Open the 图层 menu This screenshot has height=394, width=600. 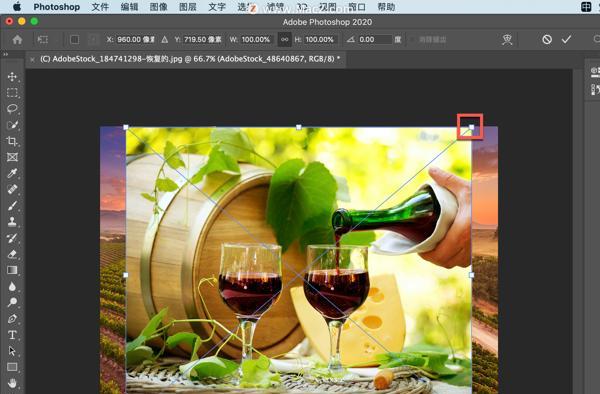[x=188, y=7]
